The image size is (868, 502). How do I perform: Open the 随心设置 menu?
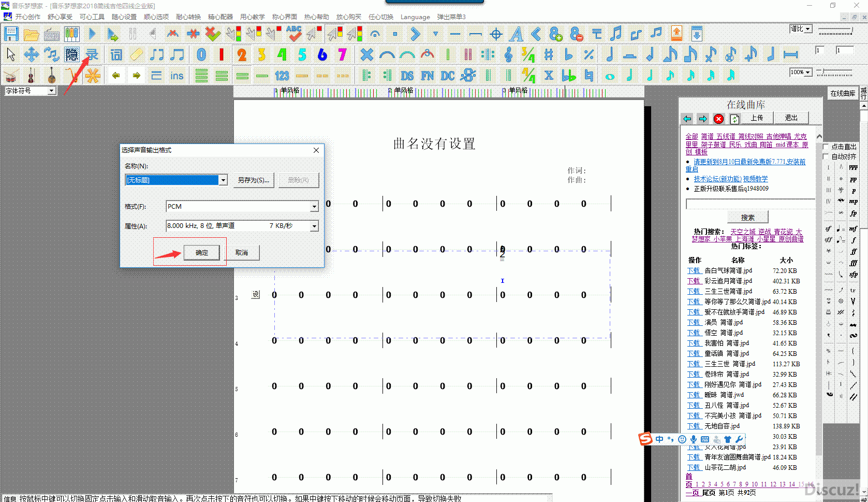pyautogui.click(x=124, y=17)
